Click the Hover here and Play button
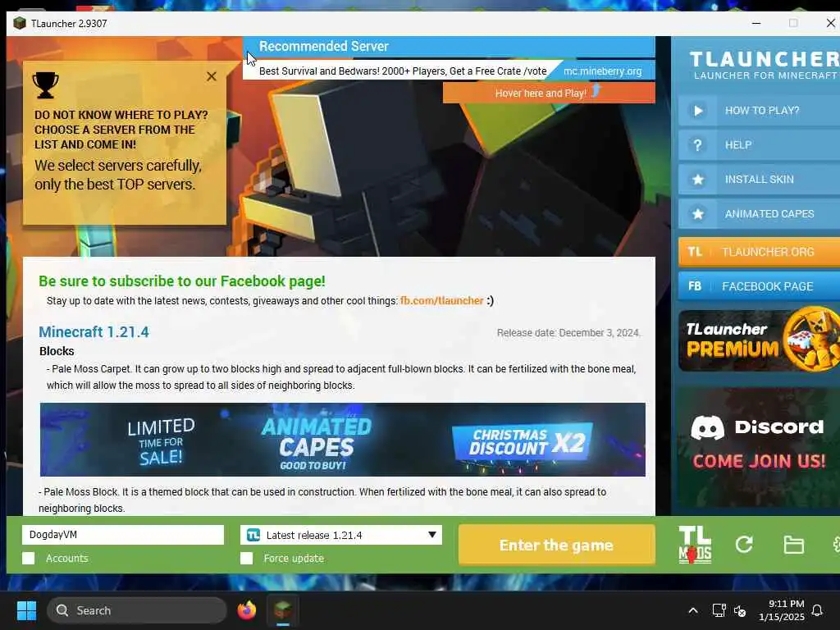840x630 pixels. pos(549,93)
